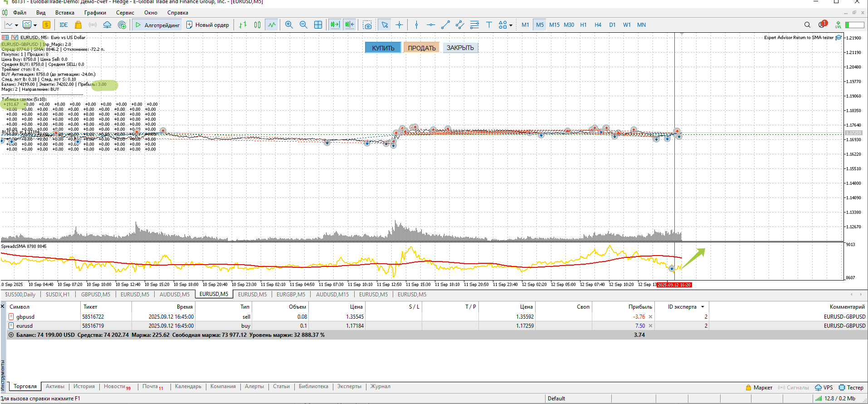Screen dimensions: 868x404
Task: Open the Графики menu
Action: pyautogui.click(x=95, y=13)
